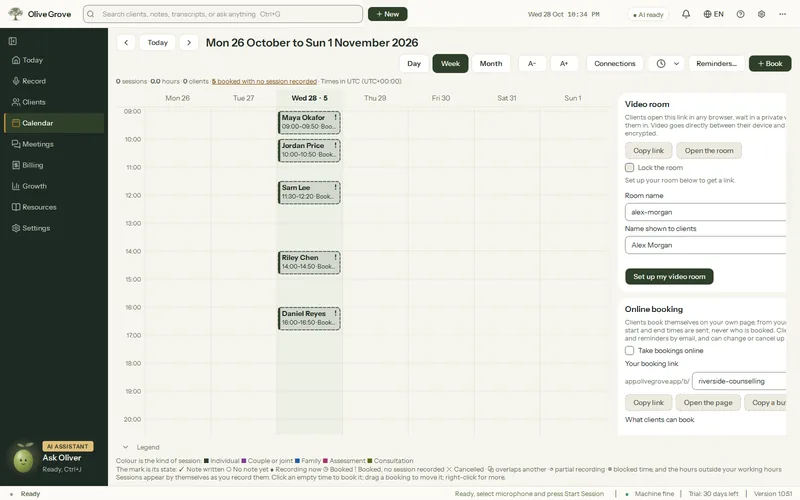Click the Oliver olive avatar
This screenshot has height=500, width=800.
pyautogui.click(x=23, y=458)
